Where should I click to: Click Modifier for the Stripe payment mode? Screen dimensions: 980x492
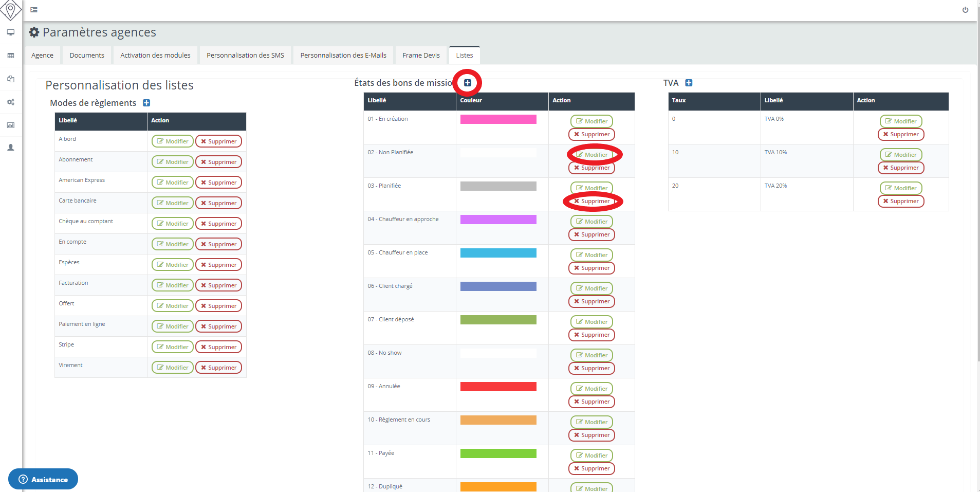coord(173,347)
